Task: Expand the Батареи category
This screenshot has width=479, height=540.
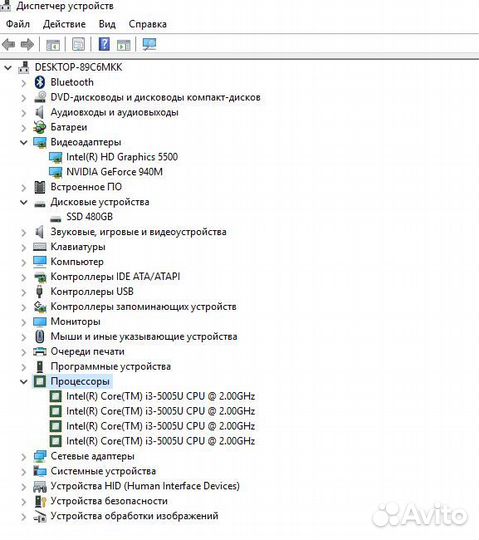Action: (23, 128)
